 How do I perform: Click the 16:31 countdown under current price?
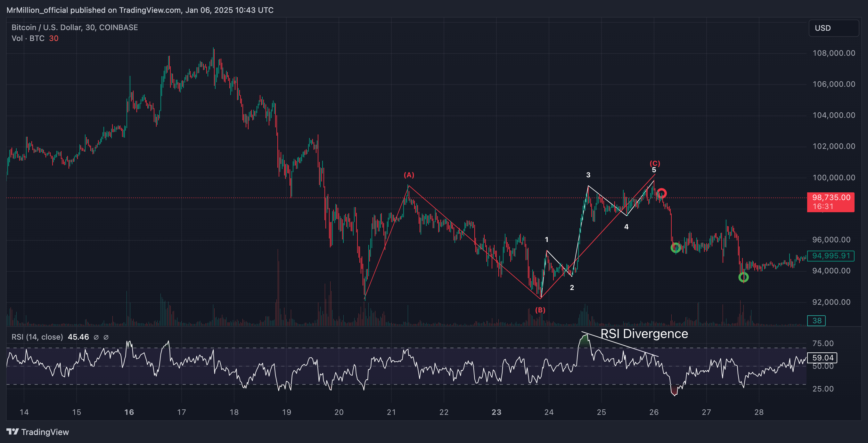click(x=823, y=206)
